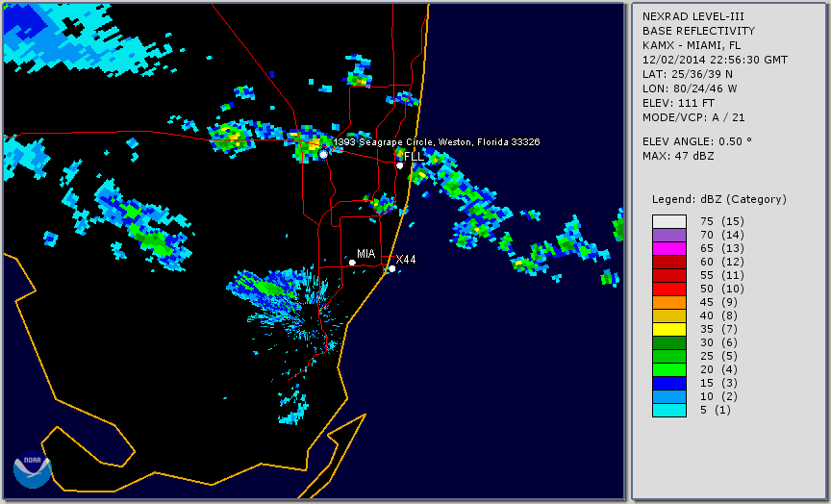The image size is (831, 504).
Task: Click the MAX: 47 dBZ value
Action: (x=678, y=156)
